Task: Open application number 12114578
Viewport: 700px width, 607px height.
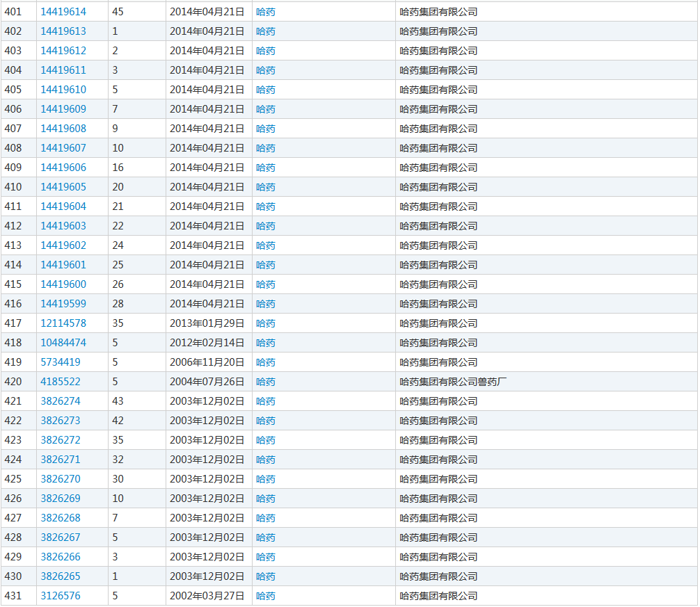Action: point(63,323)
